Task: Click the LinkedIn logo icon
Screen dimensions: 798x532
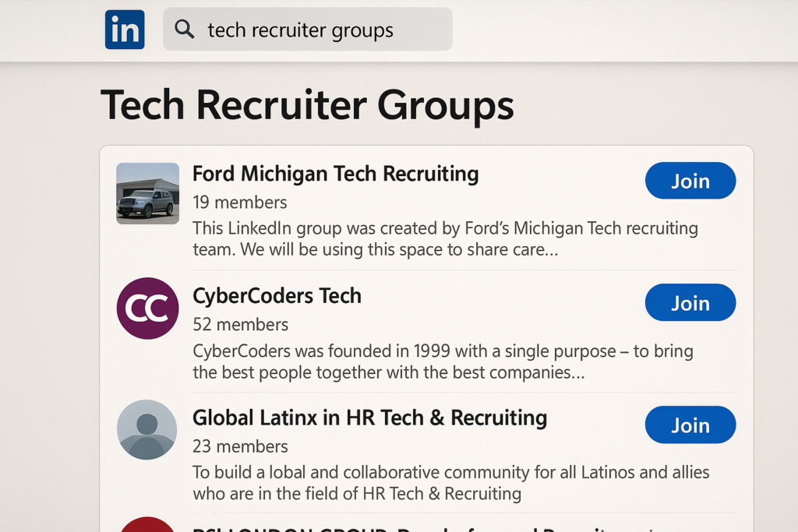Action: 125,29
